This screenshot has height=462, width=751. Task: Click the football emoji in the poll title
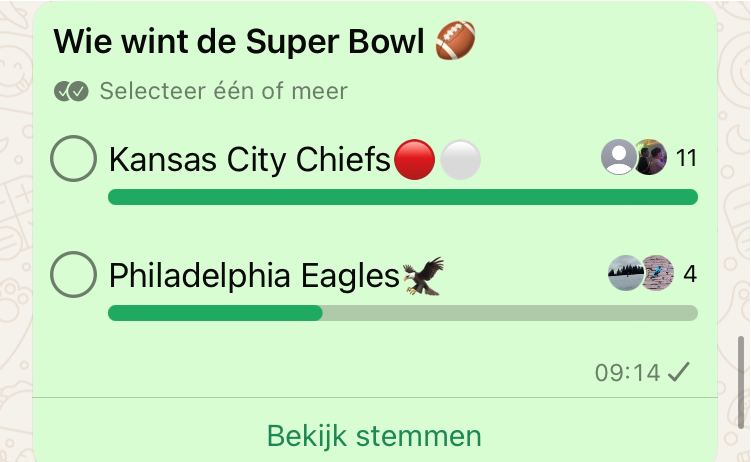click(x=456, y=41)
